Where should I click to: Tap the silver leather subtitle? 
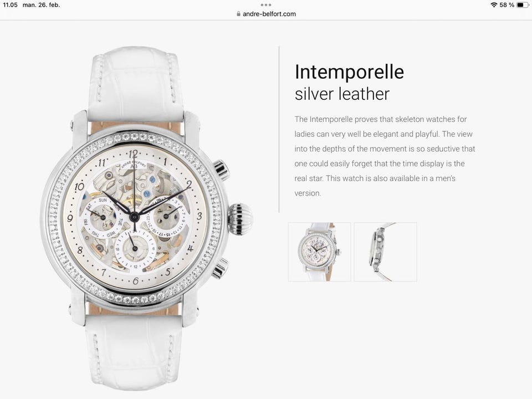coord(342,94)
